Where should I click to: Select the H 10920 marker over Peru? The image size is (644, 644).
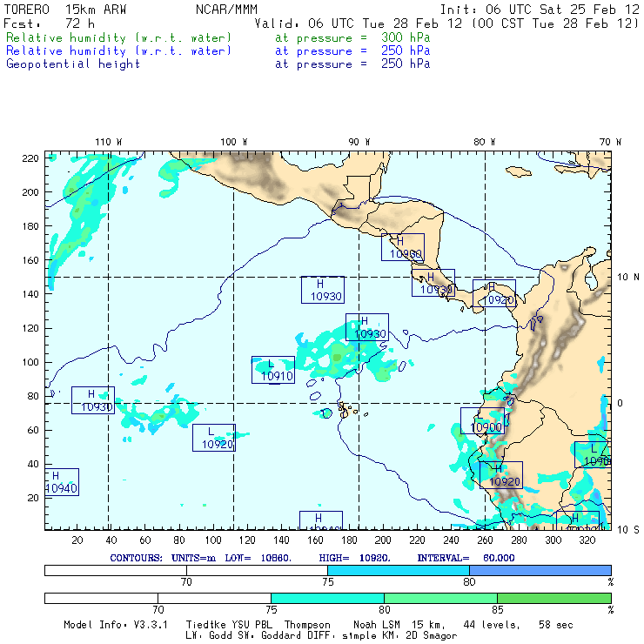pos(501,474)
